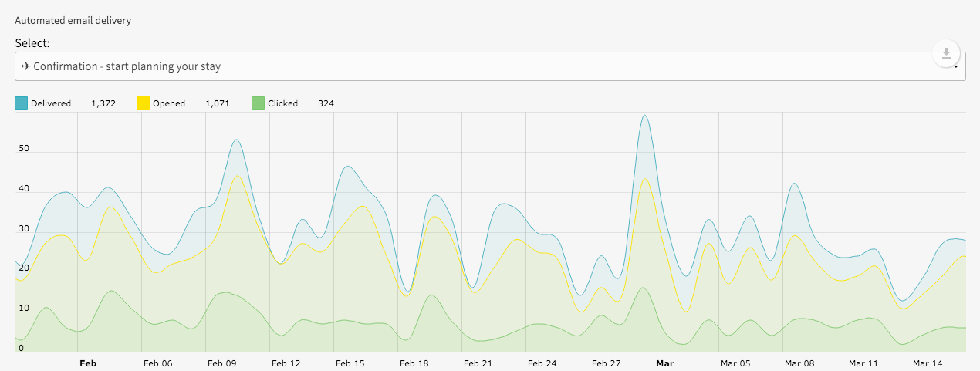Screen dimensions: 980x371
Task: Click the Feb 09 axis label
Action: pos(222,363)
